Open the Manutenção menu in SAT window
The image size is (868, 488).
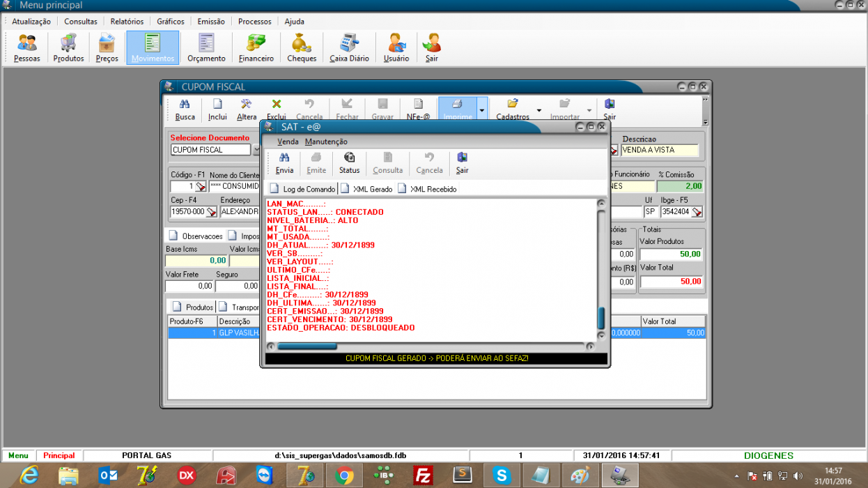click(x=326, y=142)
